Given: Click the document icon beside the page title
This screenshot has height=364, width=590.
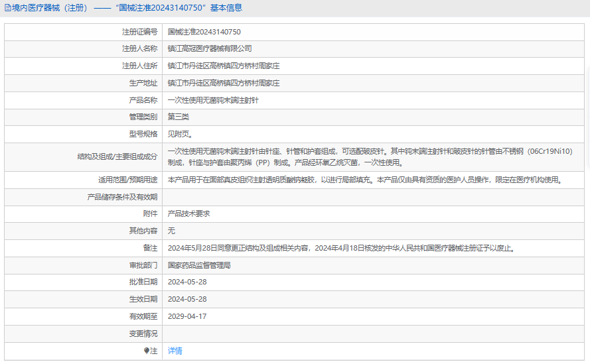Looking at the screenshot, I should click(7, 8).
